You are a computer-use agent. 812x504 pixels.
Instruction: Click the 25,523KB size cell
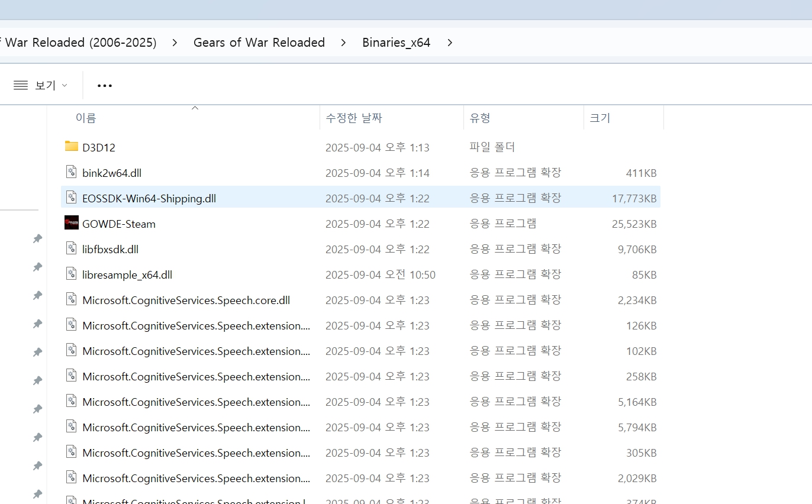click(x=634, y=224)
